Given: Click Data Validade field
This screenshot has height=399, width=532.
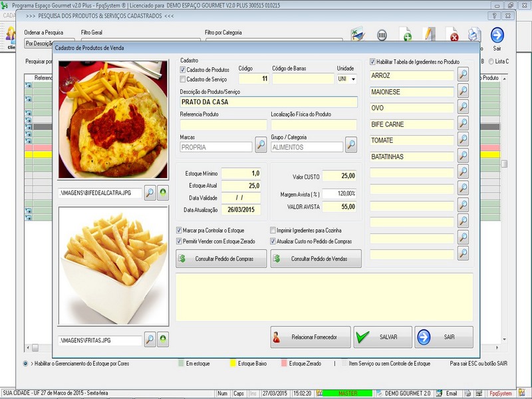Looking at the screenshot, I should click(241, 198).
